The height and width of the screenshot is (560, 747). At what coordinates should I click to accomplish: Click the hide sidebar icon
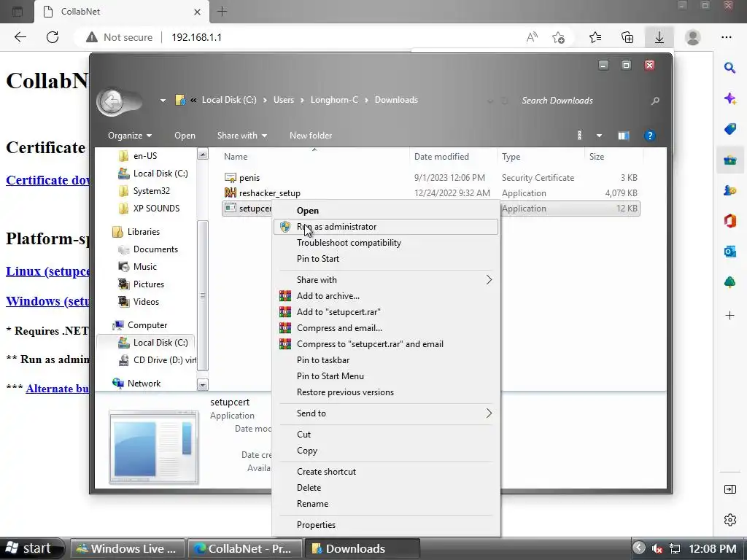coord(729,489)
